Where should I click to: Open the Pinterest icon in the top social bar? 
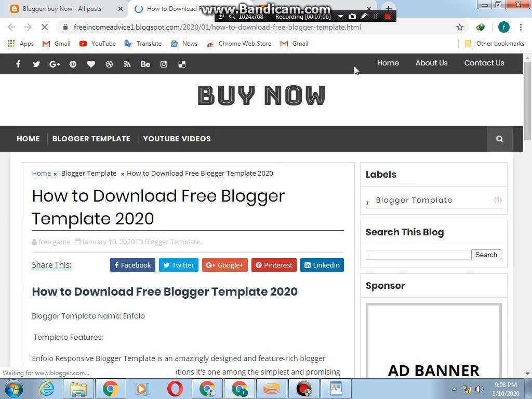(x=73, y=64)
